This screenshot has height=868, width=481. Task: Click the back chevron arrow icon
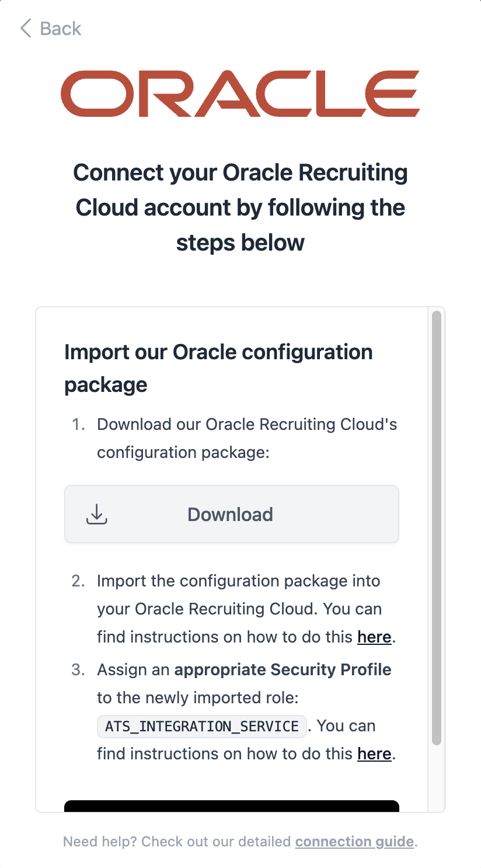25,28
